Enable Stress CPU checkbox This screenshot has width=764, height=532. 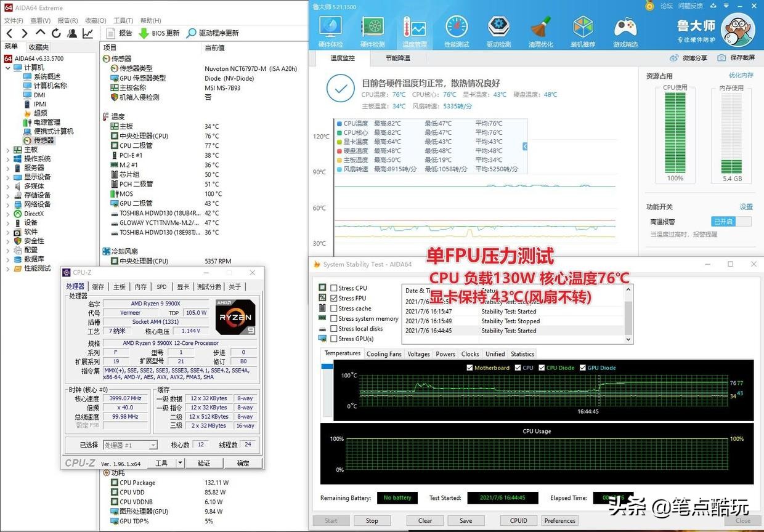[333, 288]
